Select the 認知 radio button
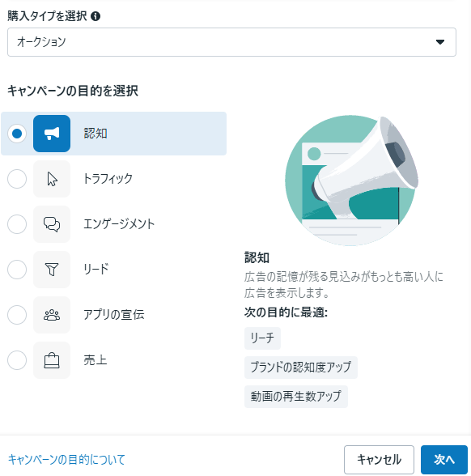 point(17,134)
